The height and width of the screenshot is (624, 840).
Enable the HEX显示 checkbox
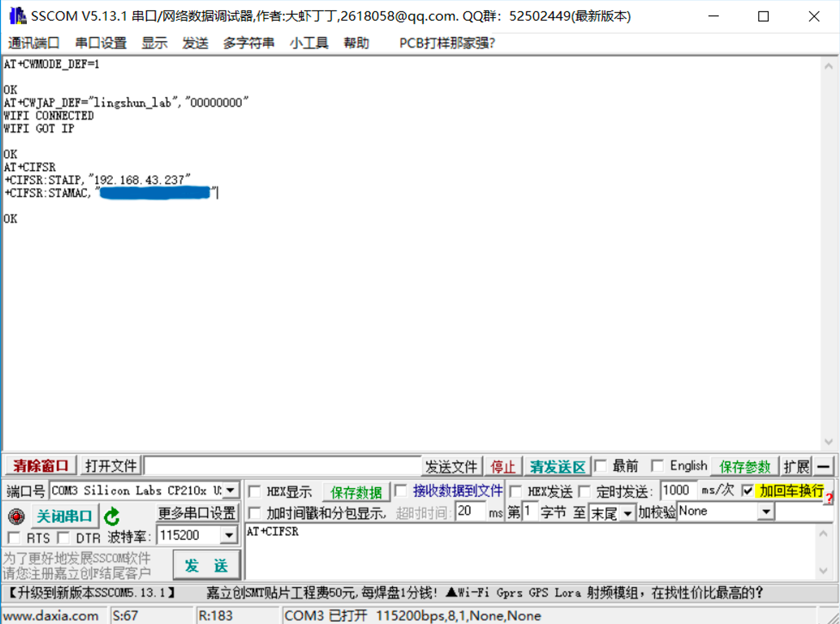click(255, 491)
